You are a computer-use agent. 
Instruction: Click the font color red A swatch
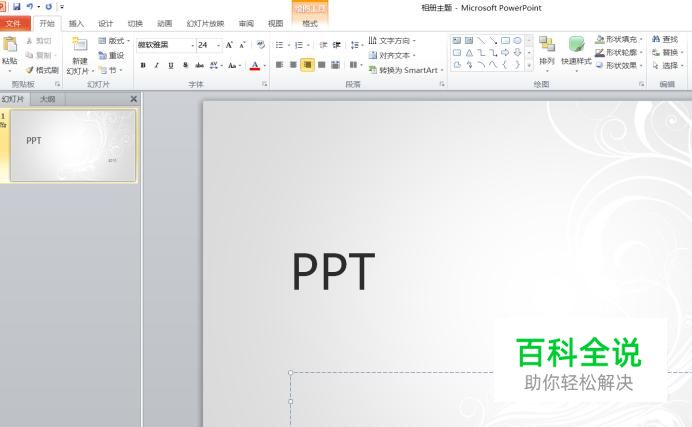(x=254, y=65)
